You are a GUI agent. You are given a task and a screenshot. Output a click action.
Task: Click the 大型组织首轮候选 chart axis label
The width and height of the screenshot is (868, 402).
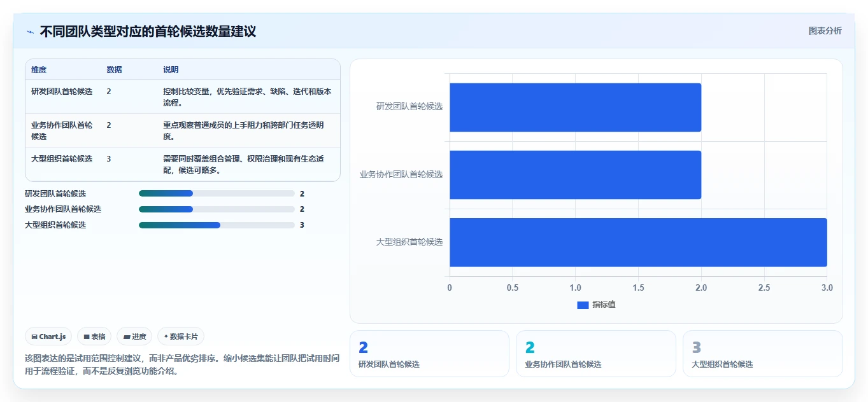(x=409, y=242)
